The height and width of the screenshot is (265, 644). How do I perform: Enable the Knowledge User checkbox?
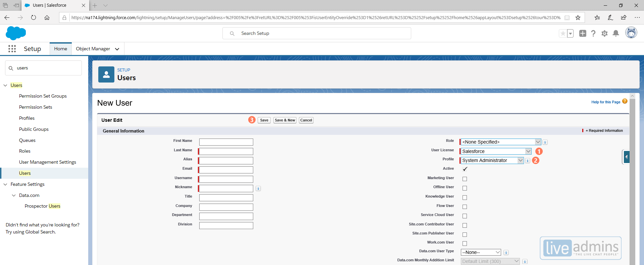pos(465,198)
